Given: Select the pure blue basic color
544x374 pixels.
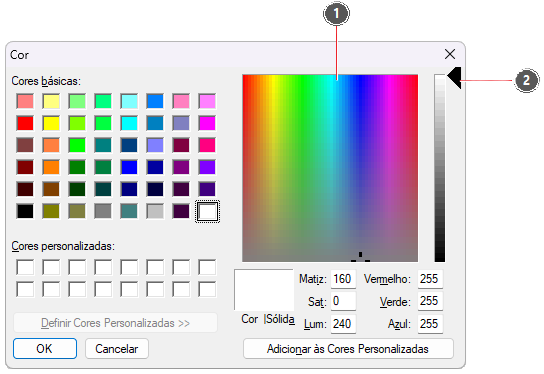Looking at the screenshot, I should coord(129,167).
